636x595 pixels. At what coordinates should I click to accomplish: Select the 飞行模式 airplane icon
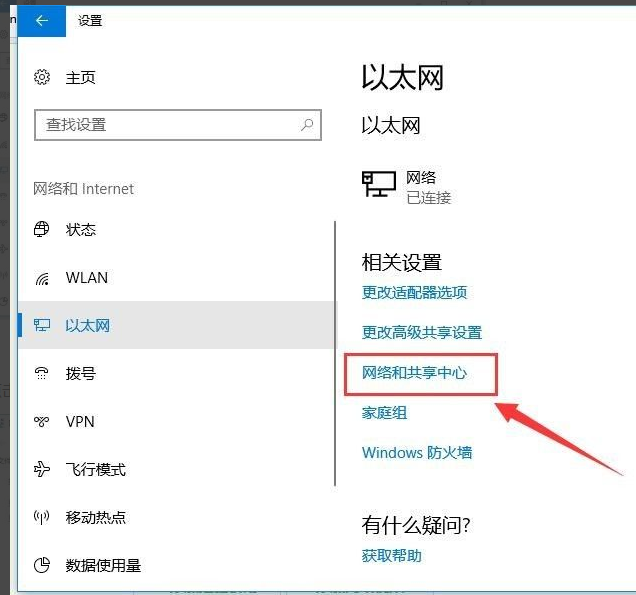pos(42,470)
